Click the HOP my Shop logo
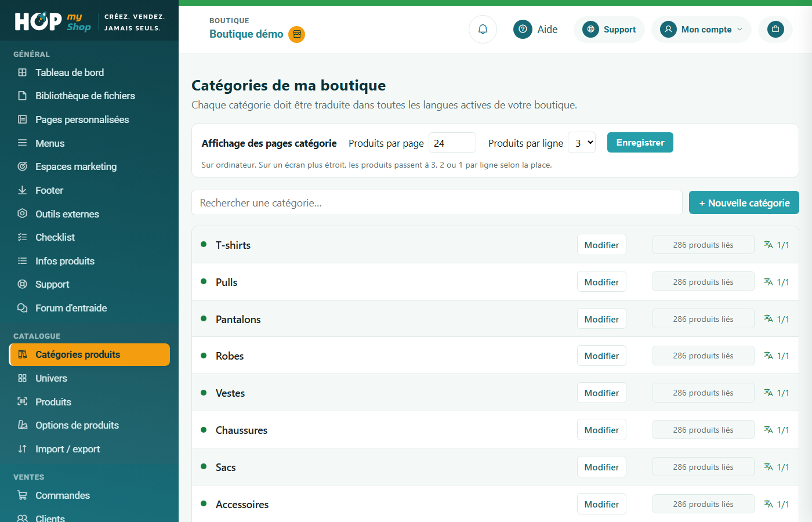The height and width of the screenshot is (522, 812). [53, 22]
